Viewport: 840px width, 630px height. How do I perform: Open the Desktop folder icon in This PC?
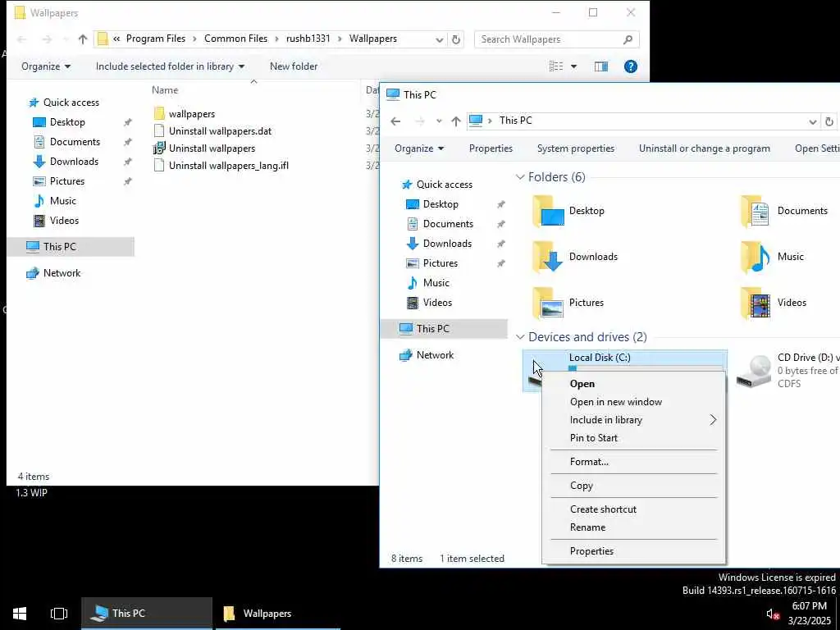tap(549, 211)
